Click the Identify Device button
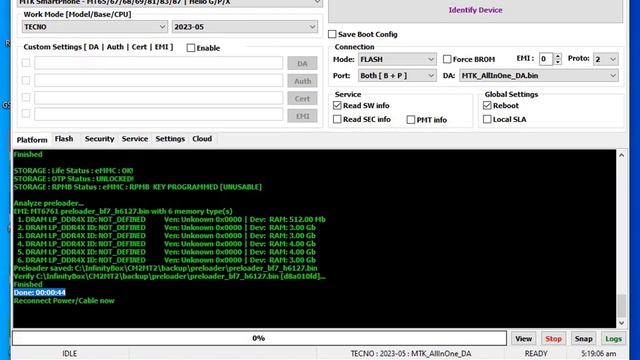This screenshot has width=640, height=360. coord(476,10)
